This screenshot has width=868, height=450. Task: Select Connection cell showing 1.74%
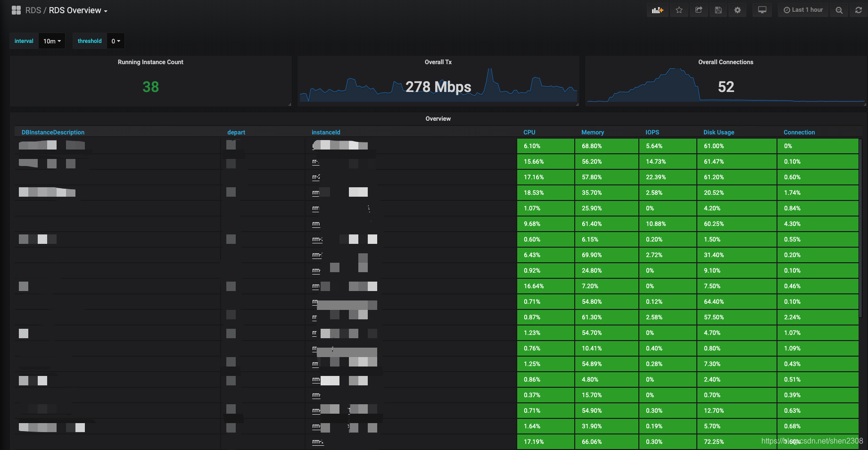[818, 193]
